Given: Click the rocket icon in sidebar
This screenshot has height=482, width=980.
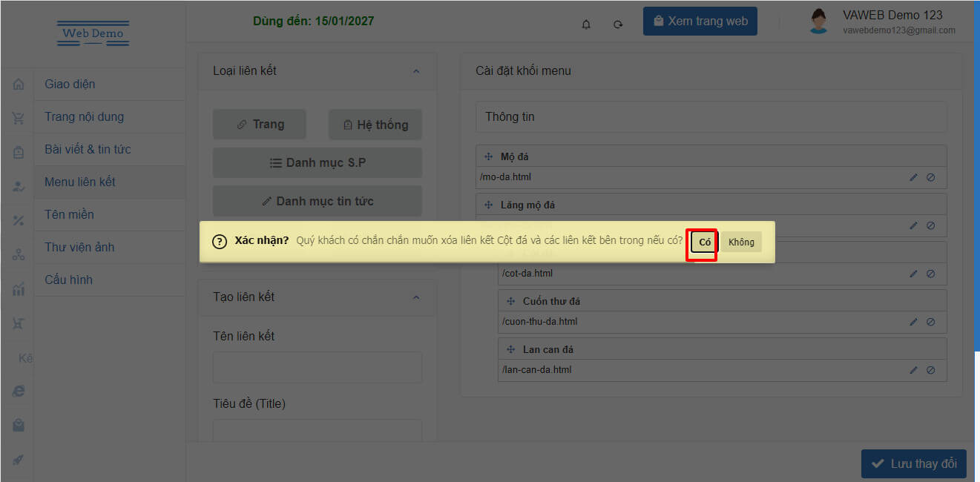Looking at the screenshot, I should pos(19,460).
